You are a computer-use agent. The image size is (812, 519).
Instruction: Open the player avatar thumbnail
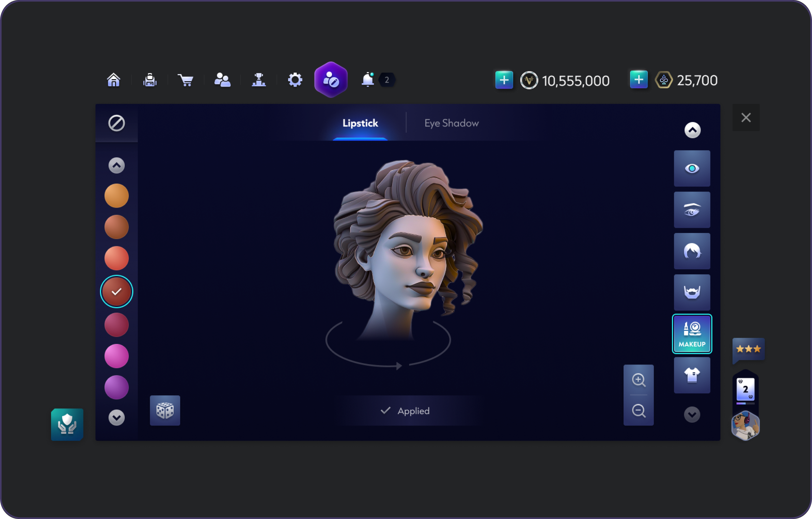pos(746,425)
